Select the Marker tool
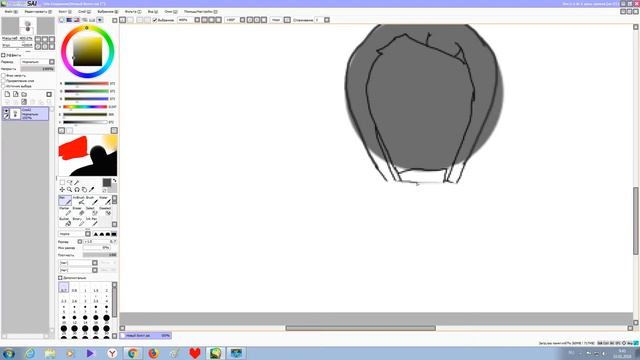Image resolution: width=640 pixels, height=360 pixels. pos(65,211)
